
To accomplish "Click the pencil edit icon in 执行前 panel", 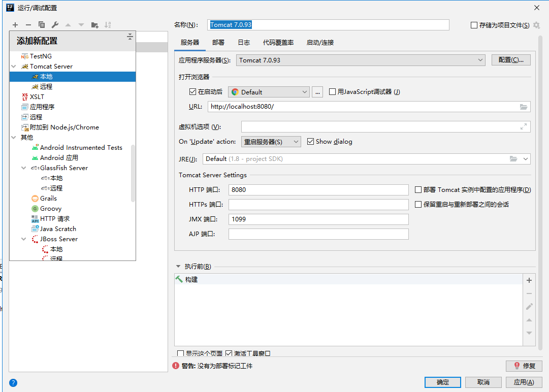I will click(x=529, y=307).
